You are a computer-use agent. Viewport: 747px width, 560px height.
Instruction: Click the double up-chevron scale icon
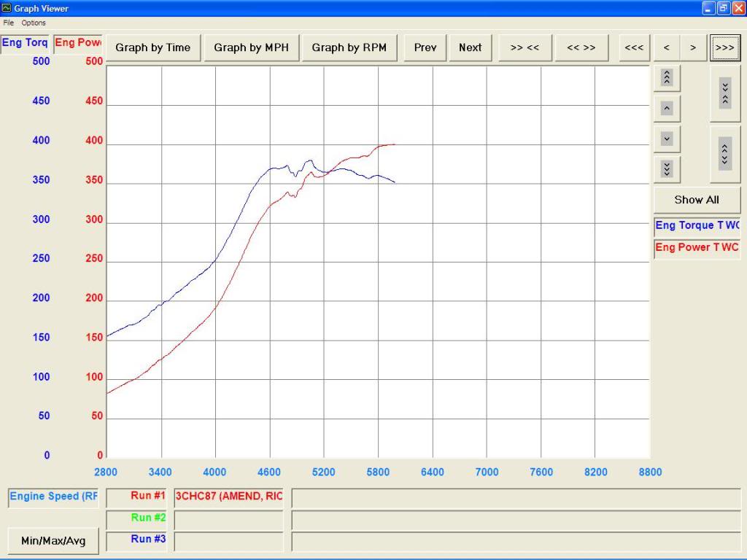(x=666, y=77)
